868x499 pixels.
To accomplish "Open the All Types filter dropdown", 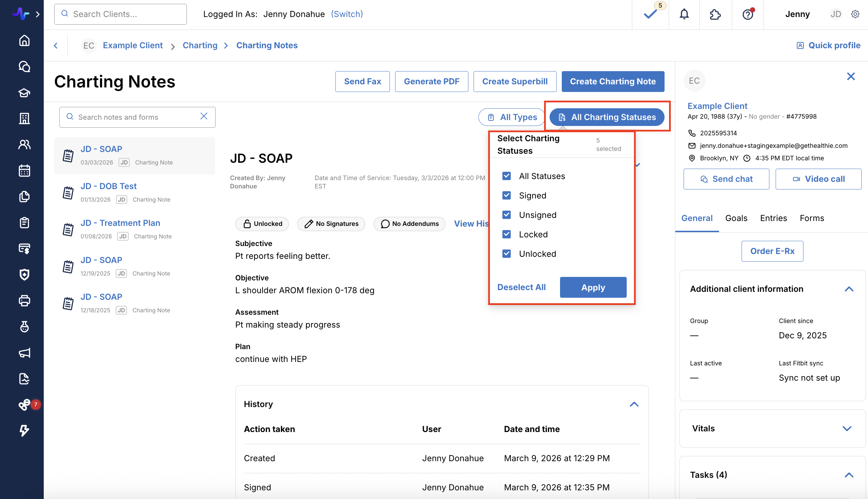I will pos(512,117).
